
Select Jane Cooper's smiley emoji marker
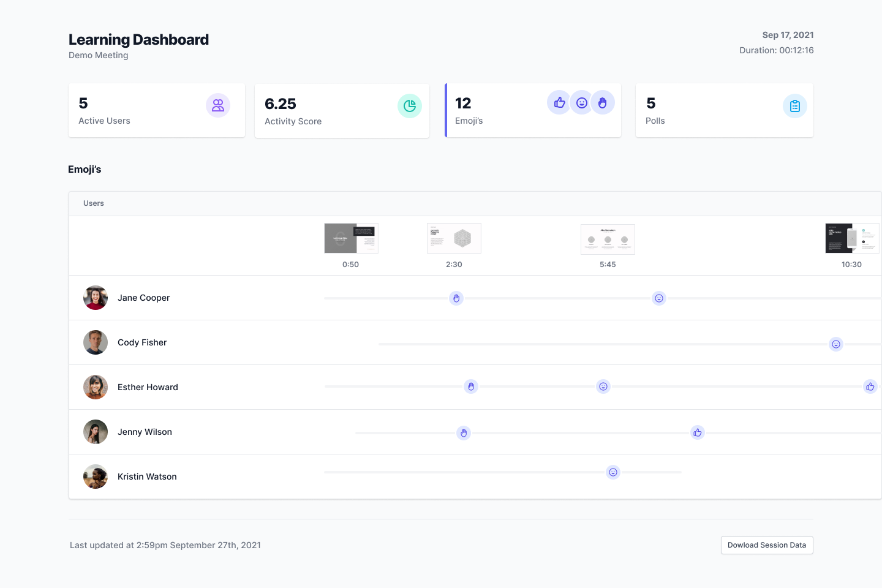coord(659,298)
